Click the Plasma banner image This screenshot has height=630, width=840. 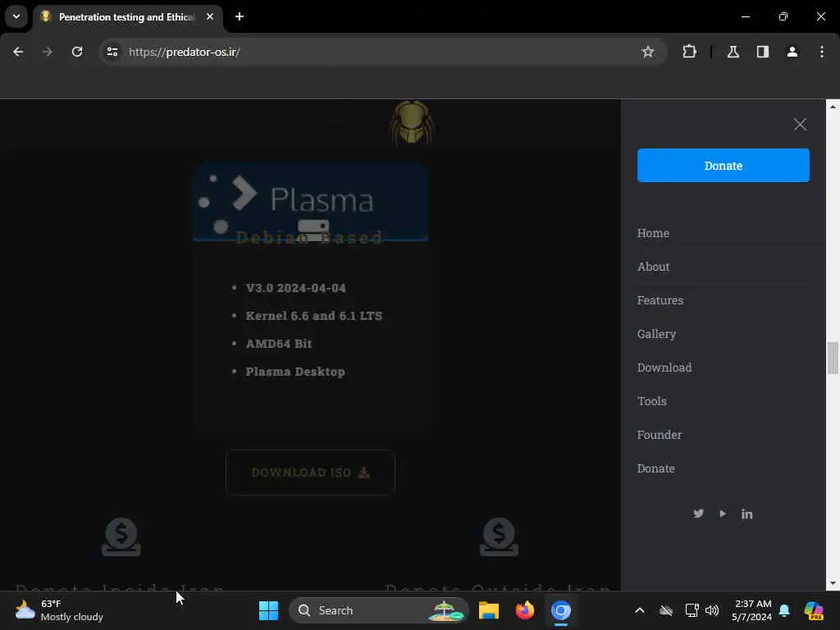310,202
